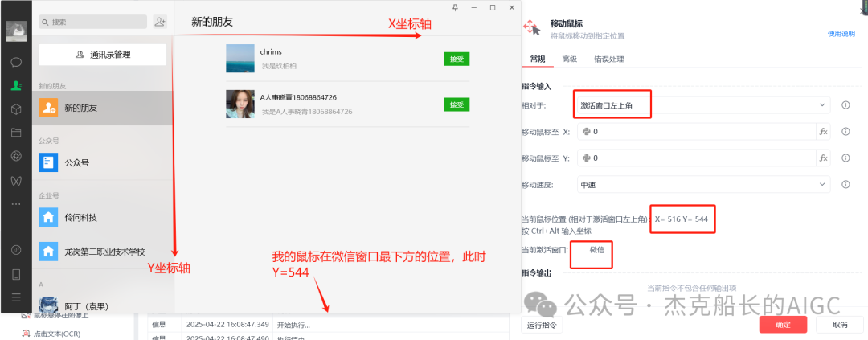Click the orange 新的朋友 icon in contacts list
868x340 pixels.
point(49,108)
